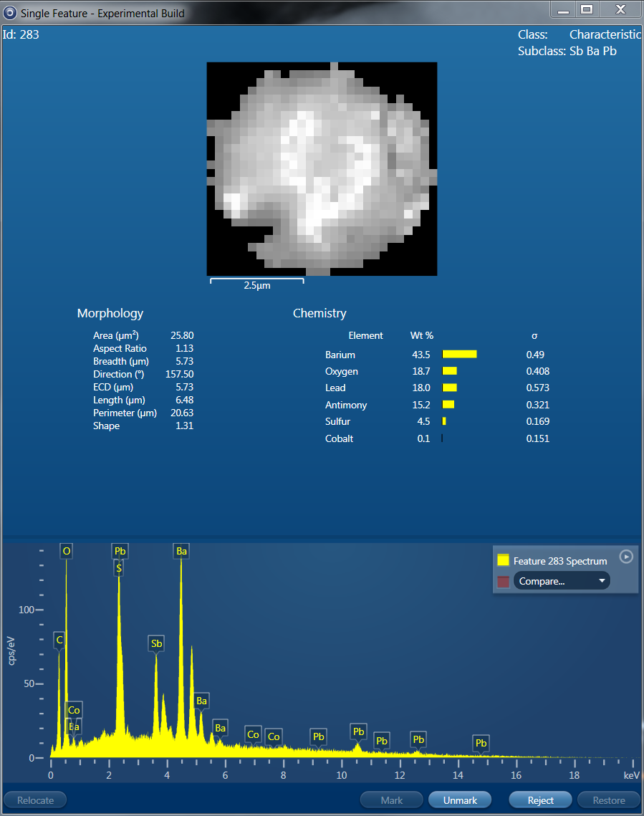Select the Barium row in Chemistry table
Image resolution: width=644 pixels, height=816 pixels.
click(x=340, y=355)
